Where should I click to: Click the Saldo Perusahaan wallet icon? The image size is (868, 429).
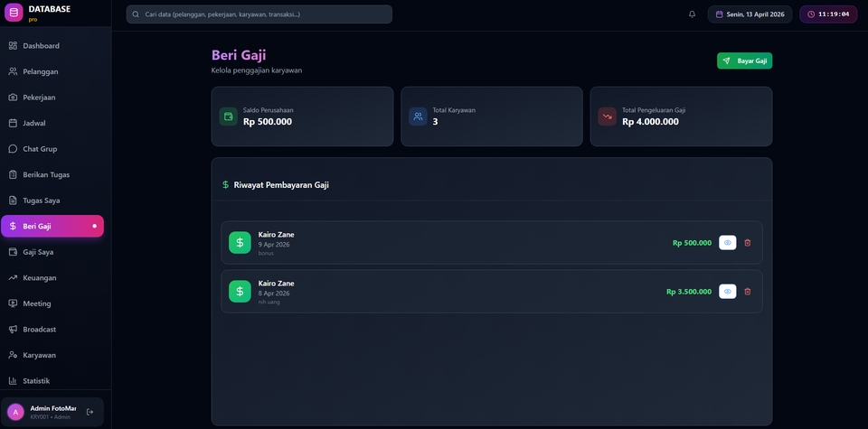229,117
